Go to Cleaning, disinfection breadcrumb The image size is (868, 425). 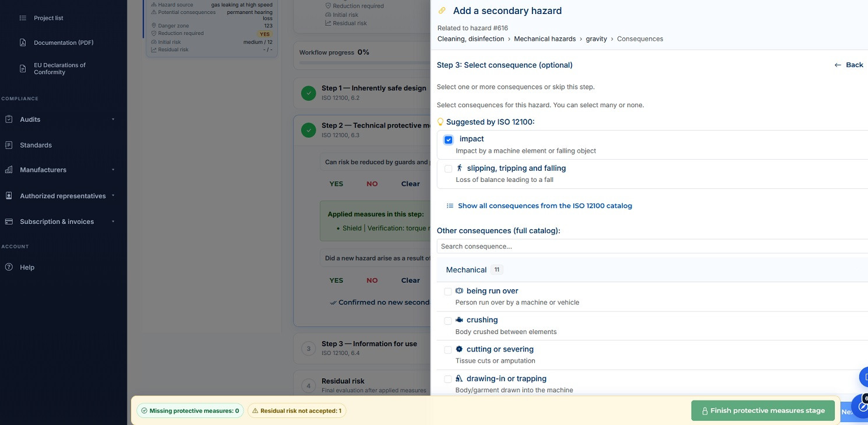[471, 39]
